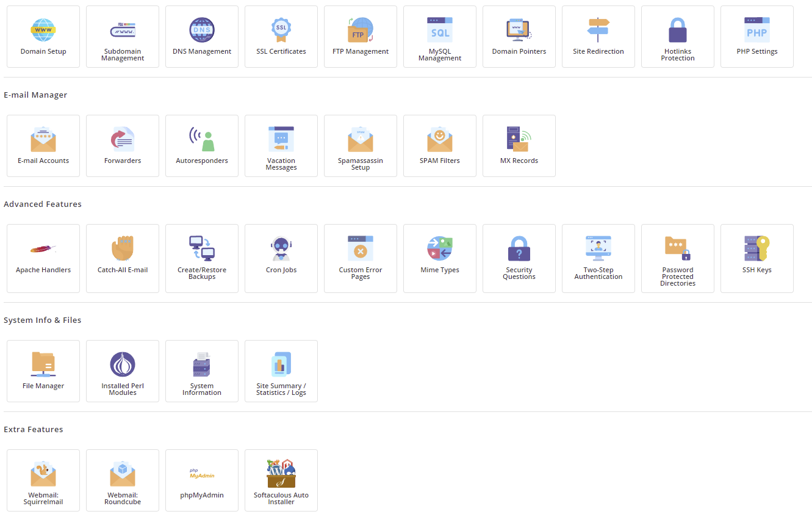Viewport: 812px width, 517px height.
Task: Launch phpMyAdmin
Action: (201, 480)
